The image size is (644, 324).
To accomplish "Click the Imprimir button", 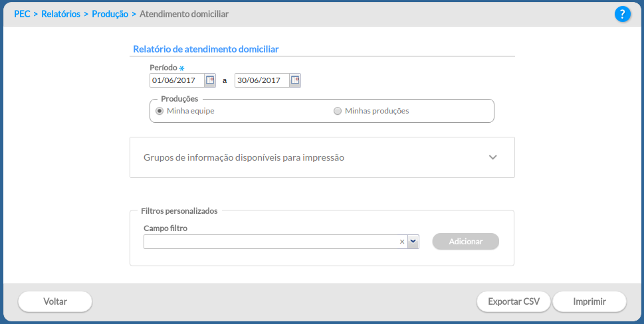I will pos(590,301).
